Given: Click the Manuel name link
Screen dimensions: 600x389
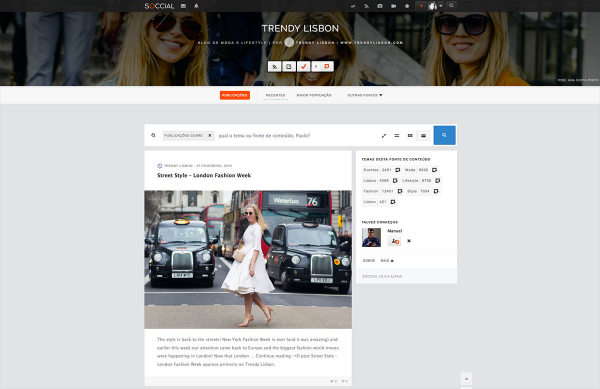Looking at the screenshot, I should (395, 231).
